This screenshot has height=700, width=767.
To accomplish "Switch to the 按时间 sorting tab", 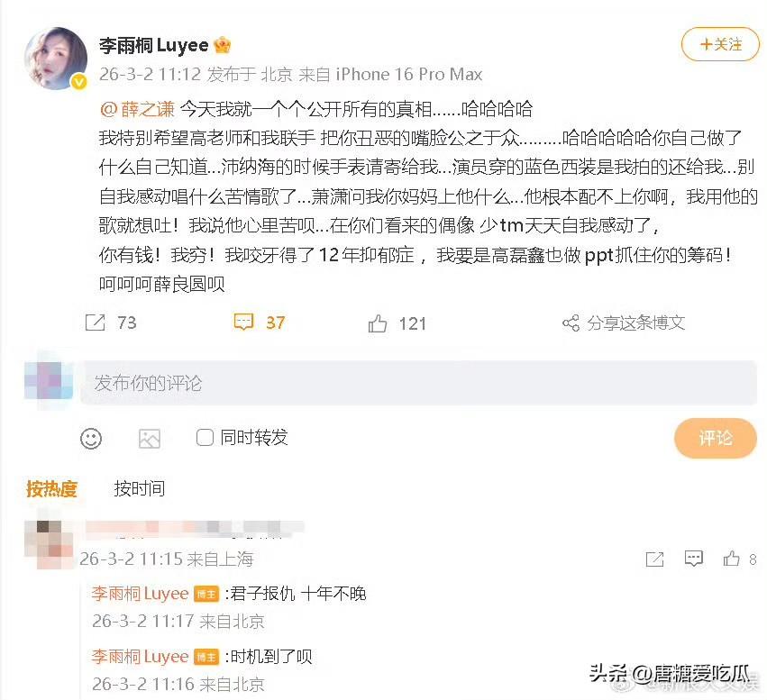I will (140, 488).
